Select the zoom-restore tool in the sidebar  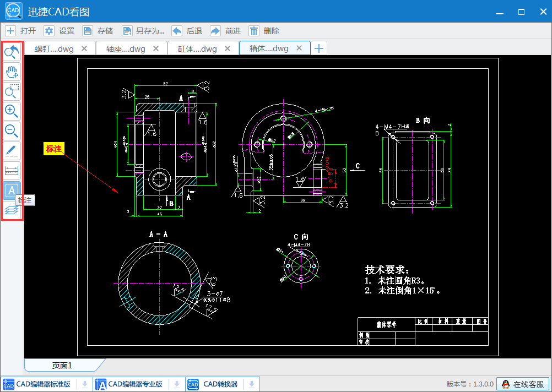(12, 52)
